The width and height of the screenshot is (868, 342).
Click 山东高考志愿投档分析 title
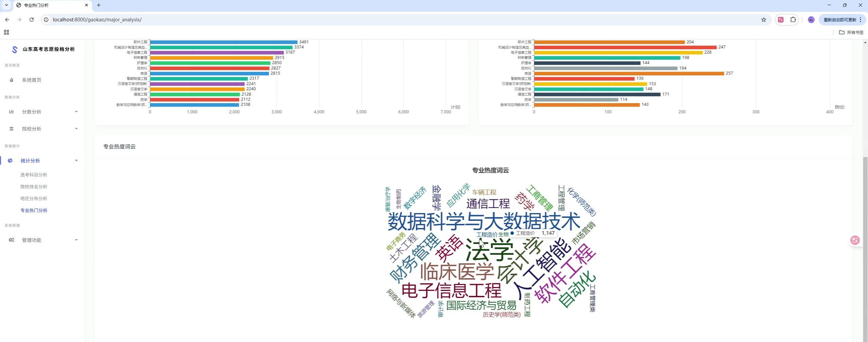(49, 49)
